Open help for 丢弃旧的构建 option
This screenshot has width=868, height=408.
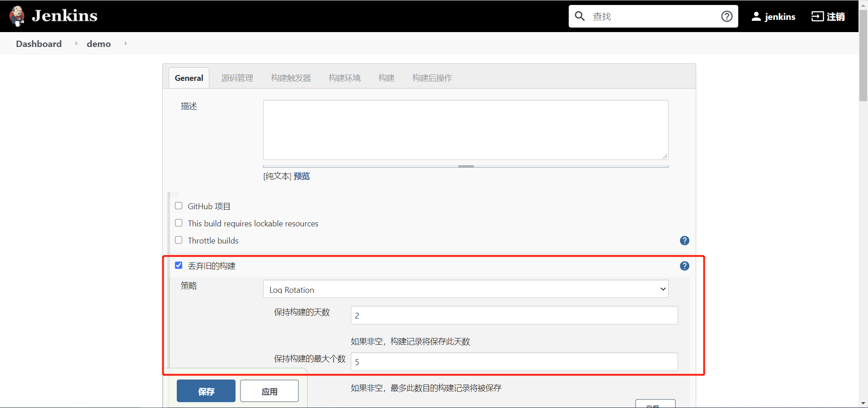click(x=684, y=266)
